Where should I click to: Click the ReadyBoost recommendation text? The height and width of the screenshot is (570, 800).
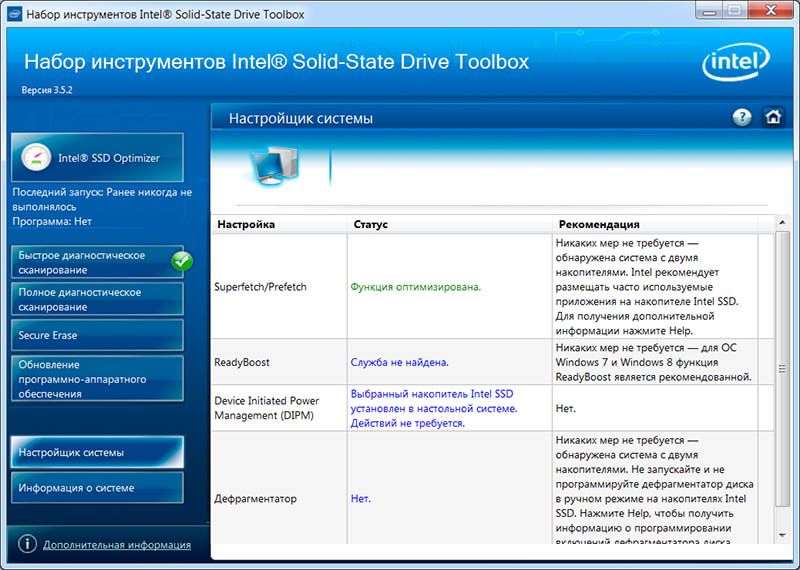[653, 362]
